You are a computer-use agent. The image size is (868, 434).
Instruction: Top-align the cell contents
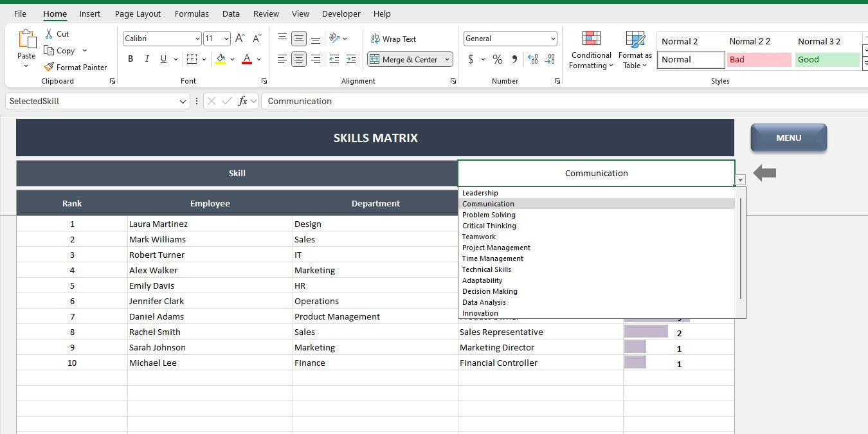point(282,39)
